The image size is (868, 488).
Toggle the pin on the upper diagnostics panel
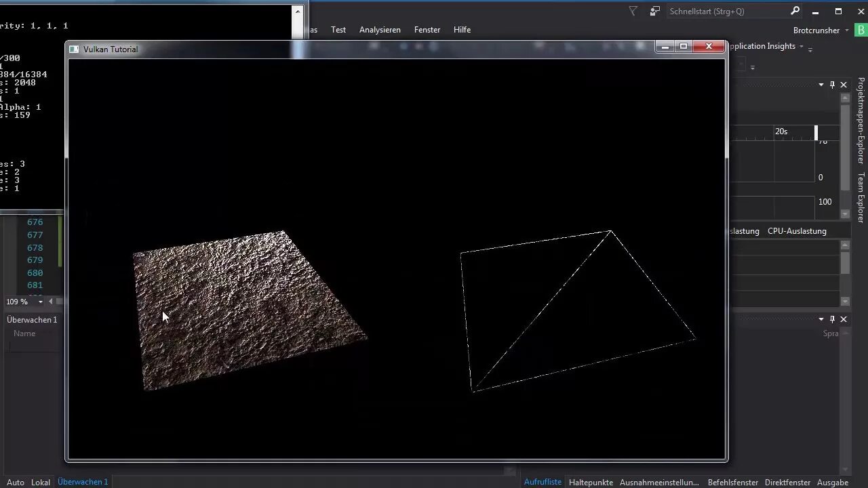click(833, 85)
